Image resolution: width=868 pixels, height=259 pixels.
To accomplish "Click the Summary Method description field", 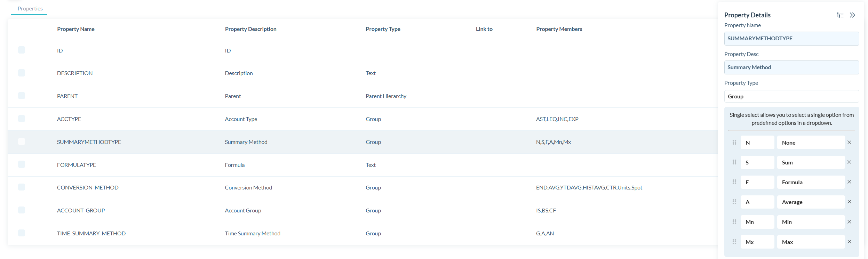I will 791,67.
